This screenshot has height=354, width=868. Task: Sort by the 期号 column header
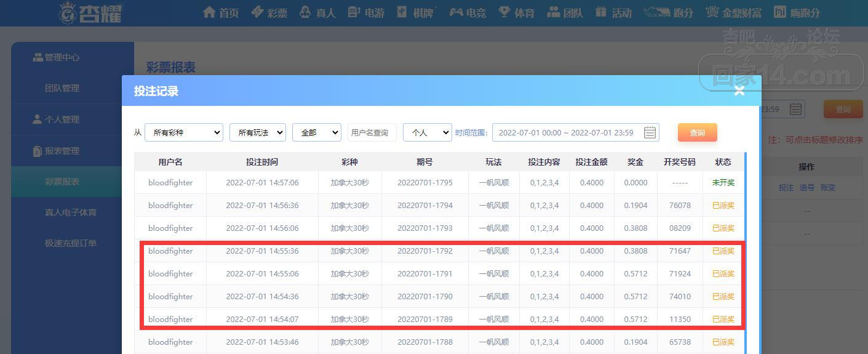coord(425,162)
